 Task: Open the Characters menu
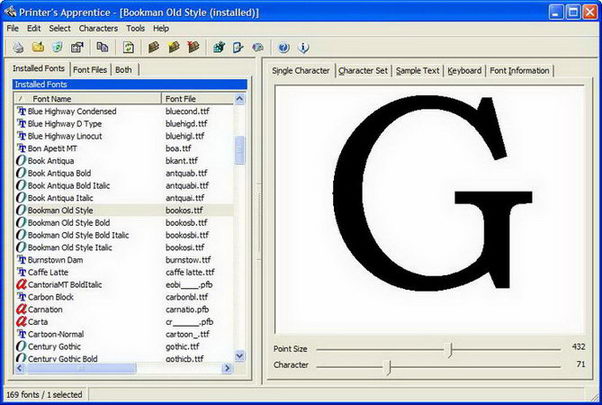[x=98, y=29]
